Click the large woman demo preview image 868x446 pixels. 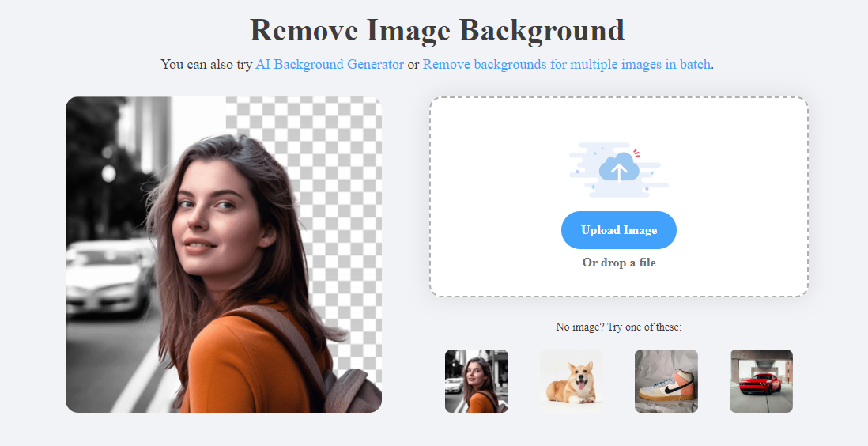pyautogui.click(x=224, y=255)
